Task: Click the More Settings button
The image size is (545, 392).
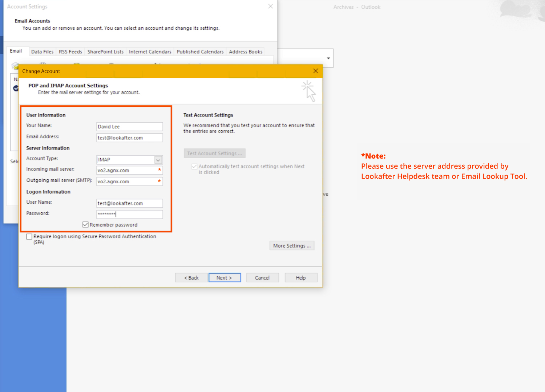Action: pyautogui.click(x=292, y=246)
